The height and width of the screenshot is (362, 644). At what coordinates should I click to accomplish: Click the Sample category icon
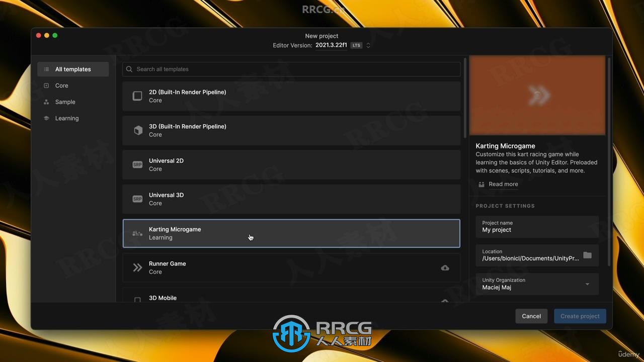(46, 102)
